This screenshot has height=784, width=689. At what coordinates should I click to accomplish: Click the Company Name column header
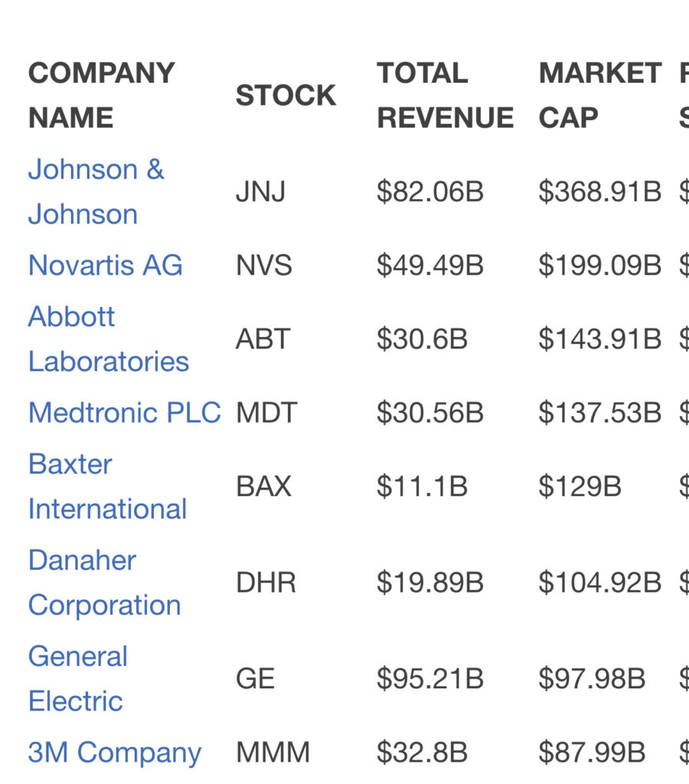[102, 95]
